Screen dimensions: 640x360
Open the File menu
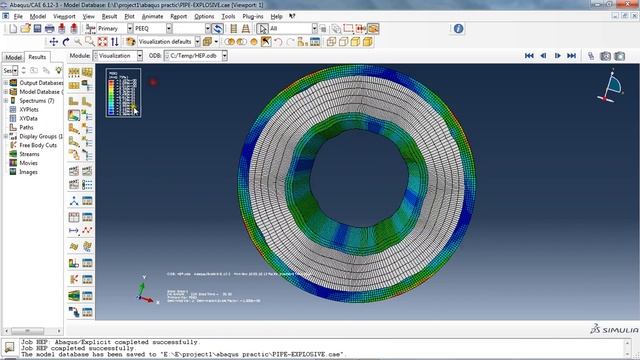pos(18,16)
